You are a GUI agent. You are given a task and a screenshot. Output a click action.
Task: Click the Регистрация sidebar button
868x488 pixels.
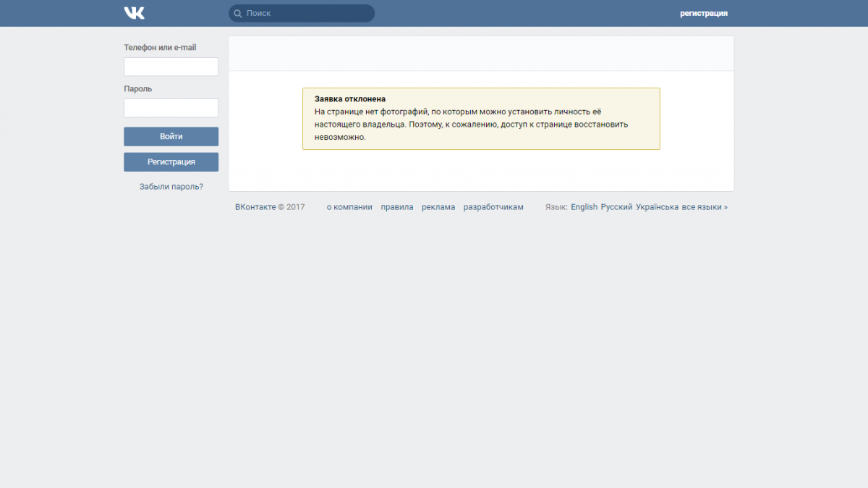coord(171,162)
